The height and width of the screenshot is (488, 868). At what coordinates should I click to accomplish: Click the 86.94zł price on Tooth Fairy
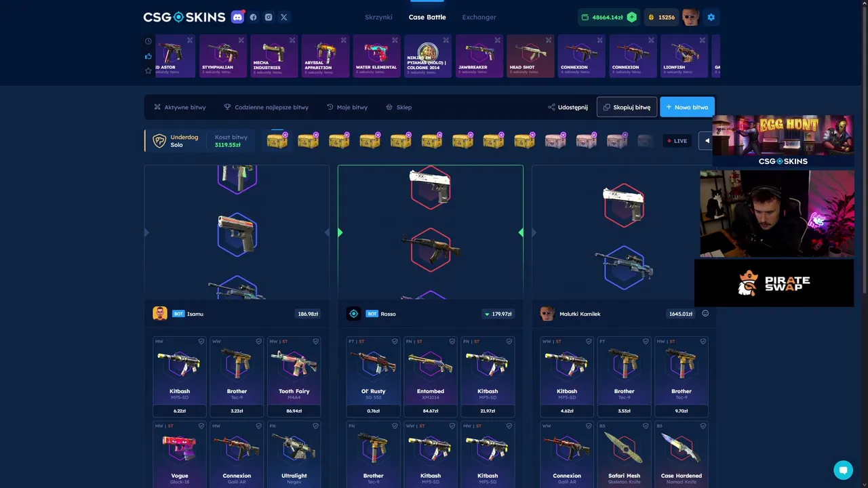pyautogui.click(x=294, y=411)
